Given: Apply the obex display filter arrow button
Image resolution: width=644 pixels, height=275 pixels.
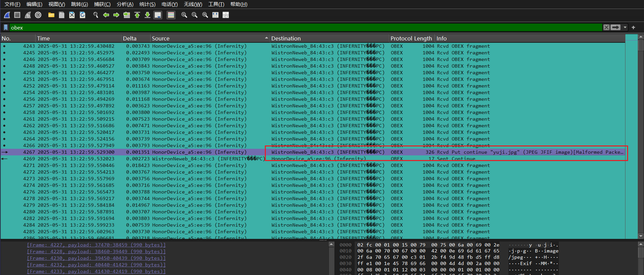Looking at the screenshot, I should [615, 27].
